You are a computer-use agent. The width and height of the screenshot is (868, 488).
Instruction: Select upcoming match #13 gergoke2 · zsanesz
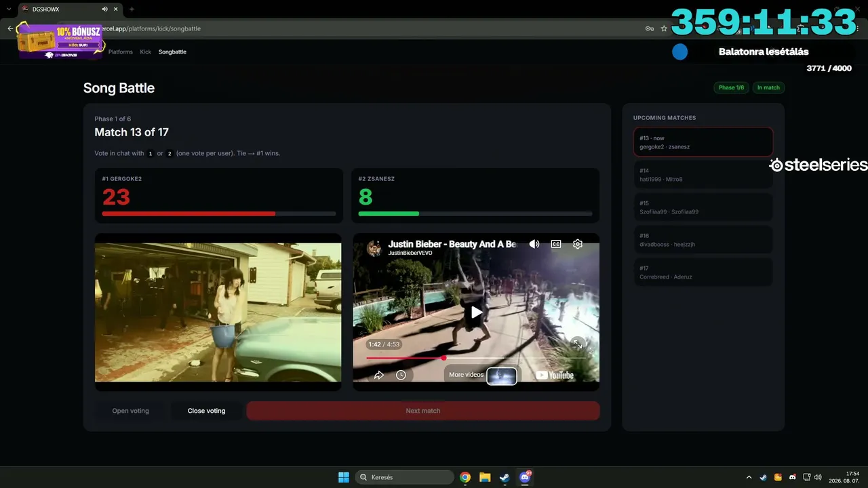pyautogui.click(x=703, y=142)
